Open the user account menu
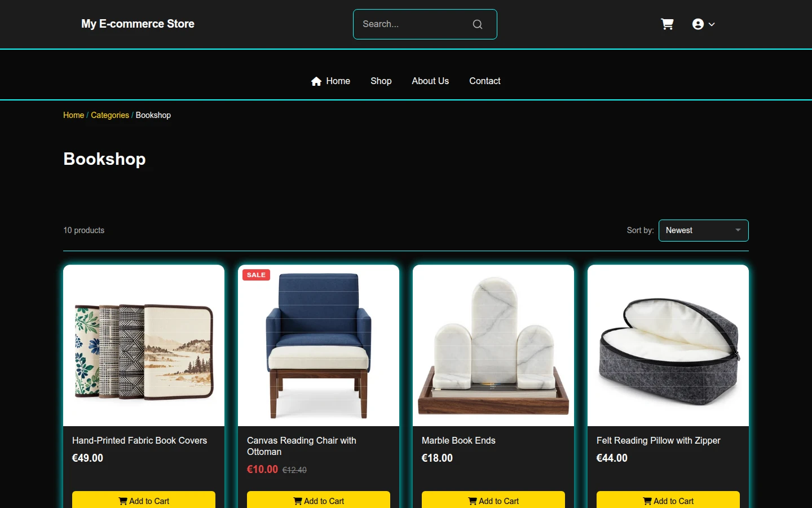The height and width of the screenshot is (508, 812). point(703,24)
